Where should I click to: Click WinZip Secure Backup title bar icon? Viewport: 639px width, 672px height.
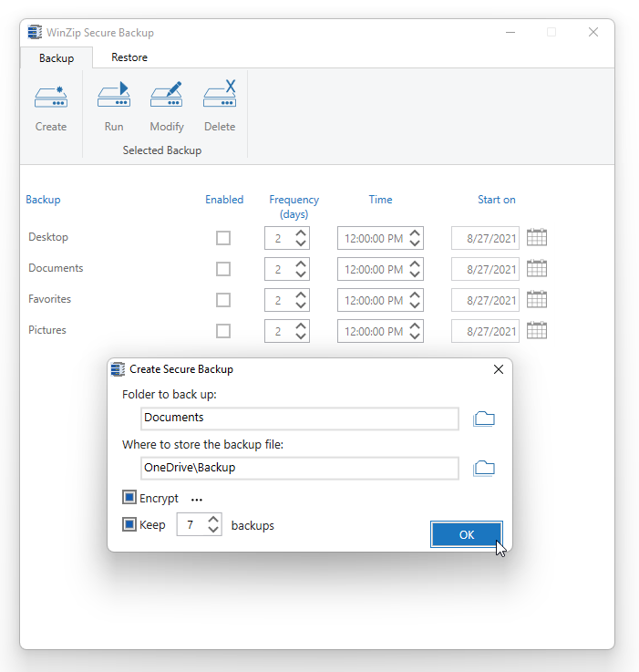pyautogui.click(x=35, y=32)
